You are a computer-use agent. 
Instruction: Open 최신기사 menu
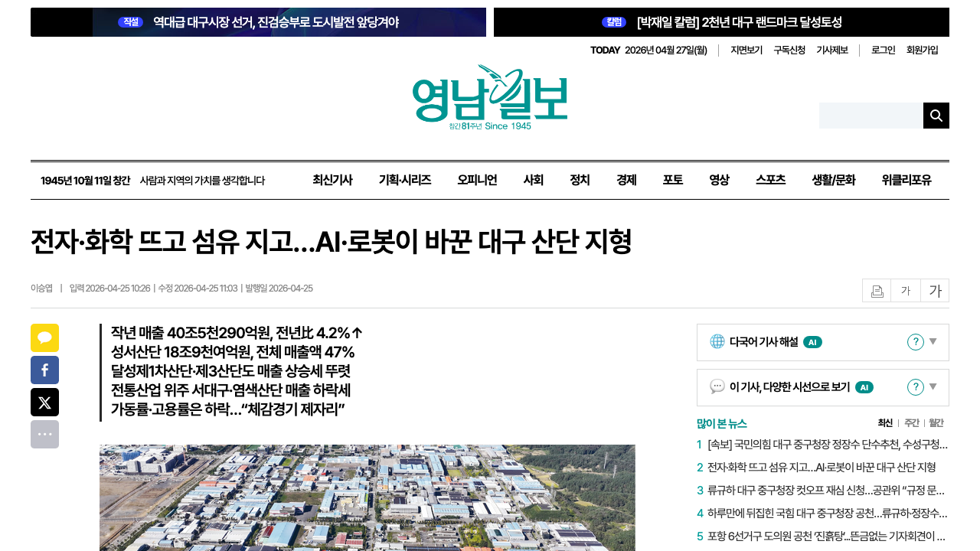332,181
